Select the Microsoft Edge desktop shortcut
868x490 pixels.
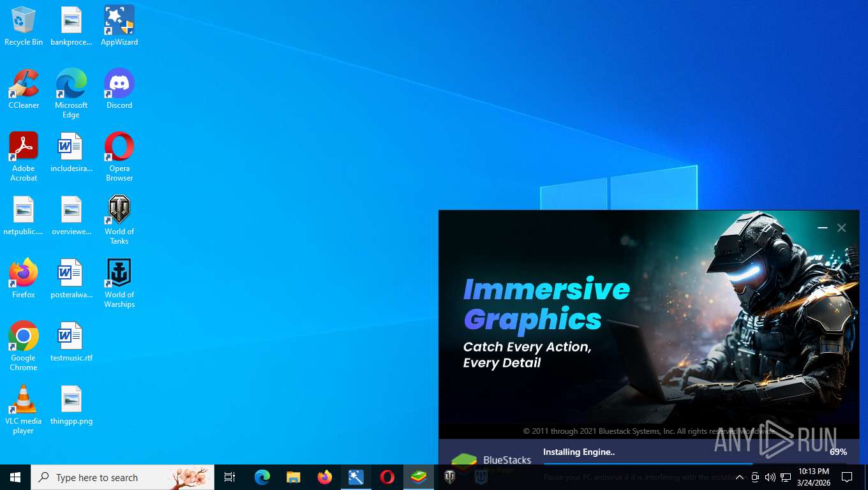[71, 94]
